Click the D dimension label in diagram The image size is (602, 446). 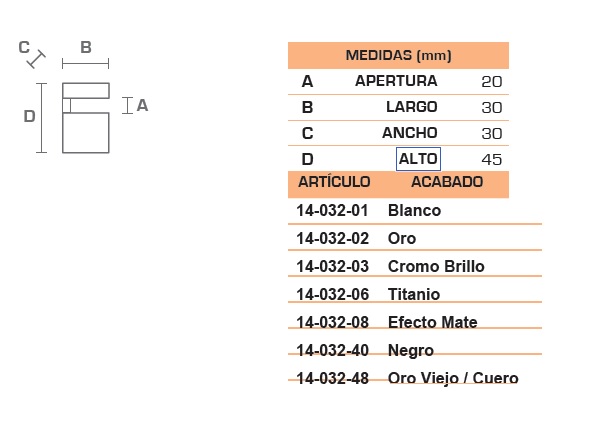click(30, 116)
